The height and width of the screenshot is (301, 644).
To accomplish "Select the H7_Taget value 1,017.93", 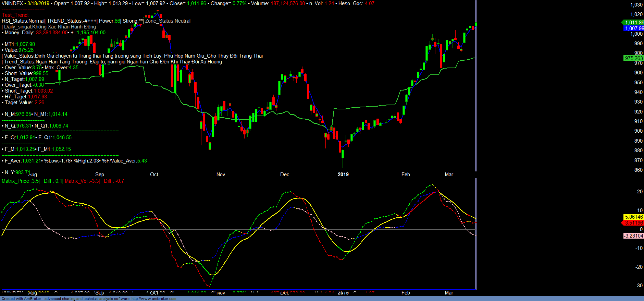I will [x=38, y=97].
